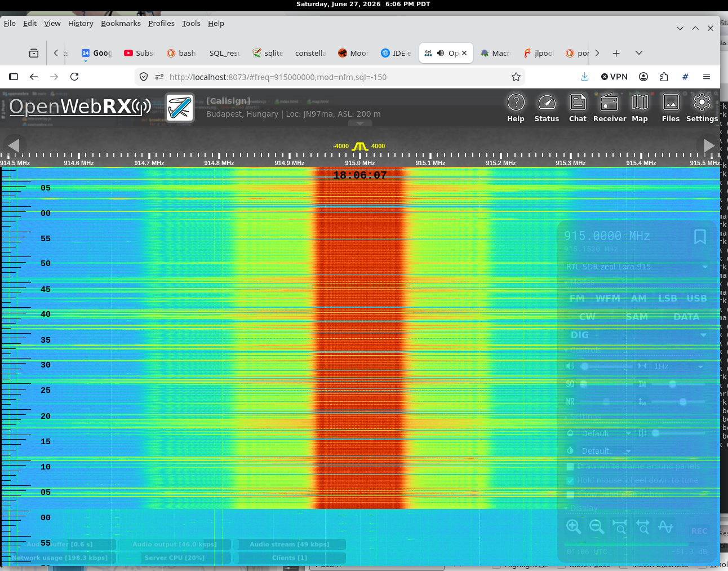Viewport: 728px width, 571px height.
Task: Collapse the Settings section
Action: click(582, 417)
